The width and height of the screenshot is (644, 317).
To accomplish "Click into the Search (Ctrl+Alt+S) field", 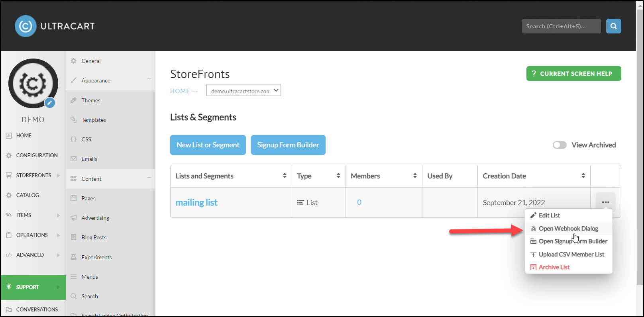I will point(561,26).
